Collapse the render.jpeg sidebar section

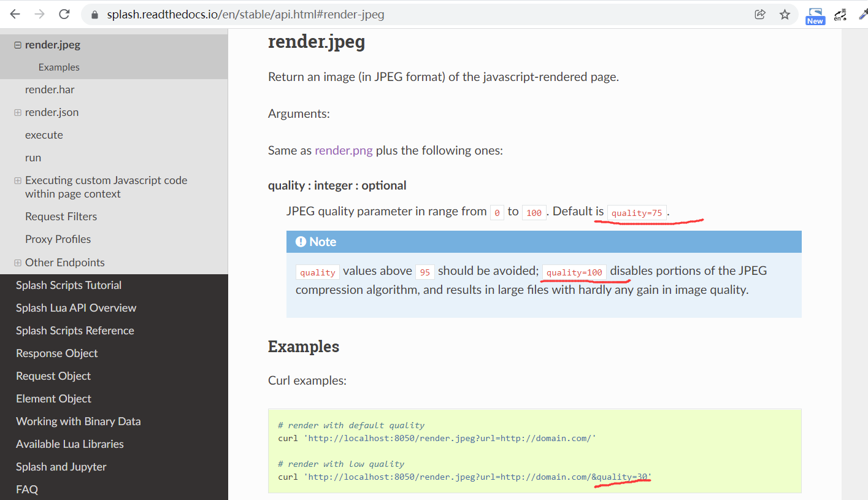[18, 45]
